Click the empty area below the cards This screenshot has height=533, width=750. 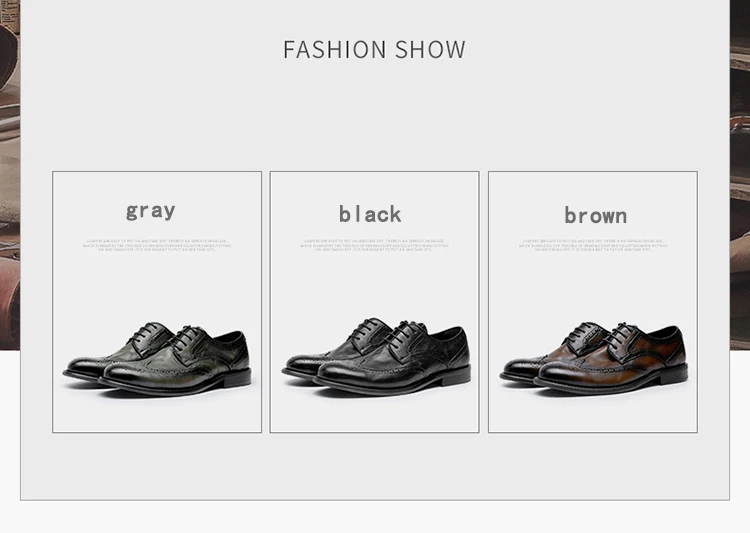point(375,466)
